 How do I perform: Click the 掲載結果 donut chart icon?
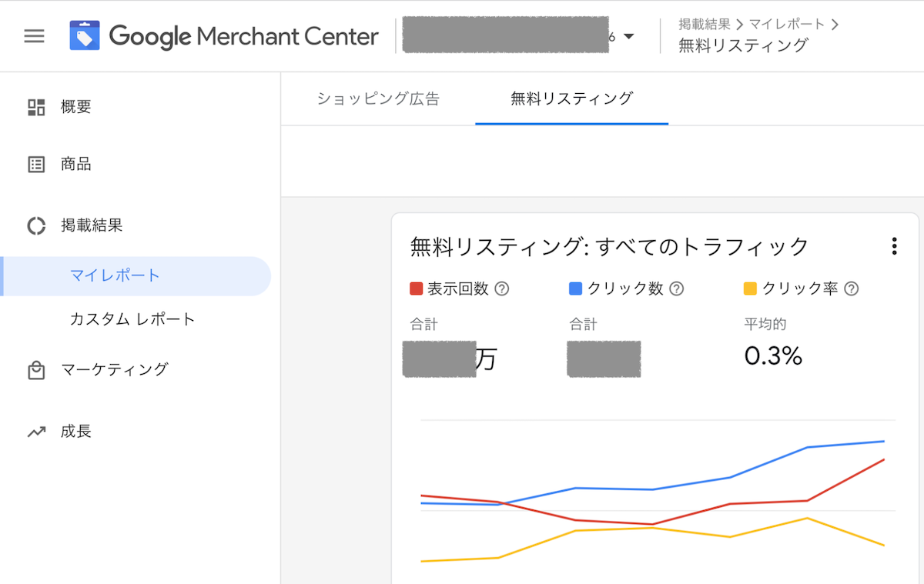[36, 225]
